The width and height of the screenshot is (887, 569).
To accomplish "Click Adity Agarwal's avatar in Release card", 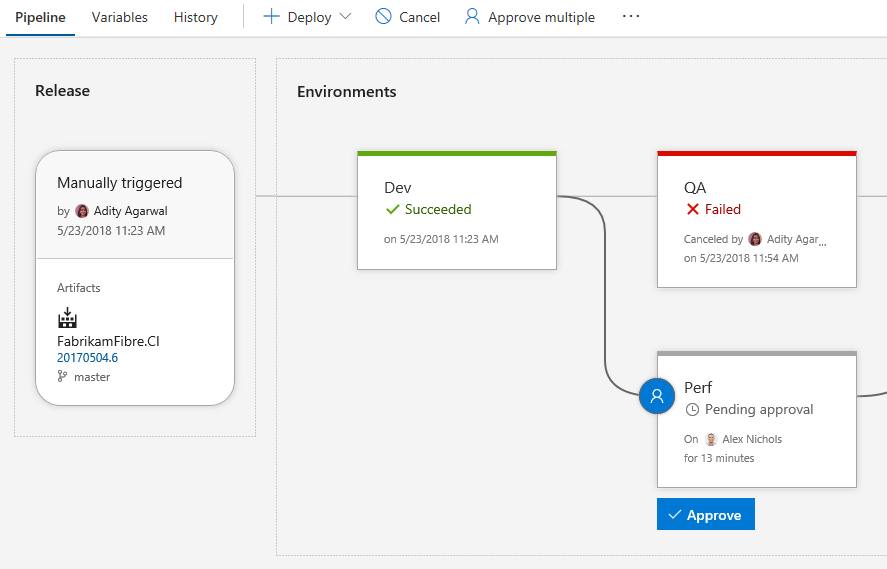I will [x=82, y=211].
